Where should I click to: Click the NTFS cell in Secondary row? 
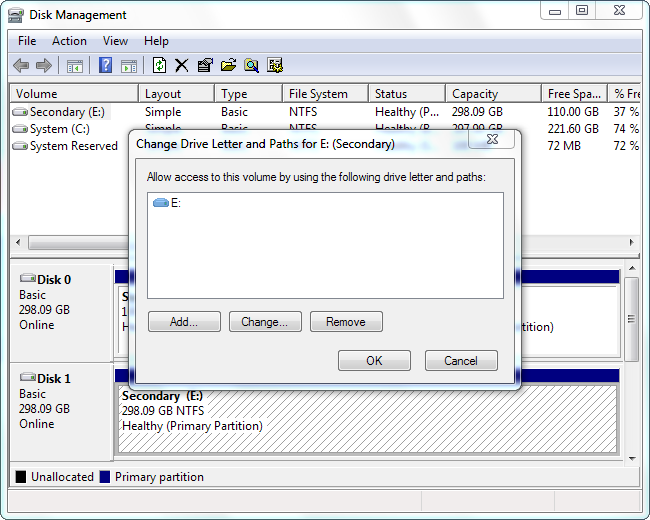point(303,112)
